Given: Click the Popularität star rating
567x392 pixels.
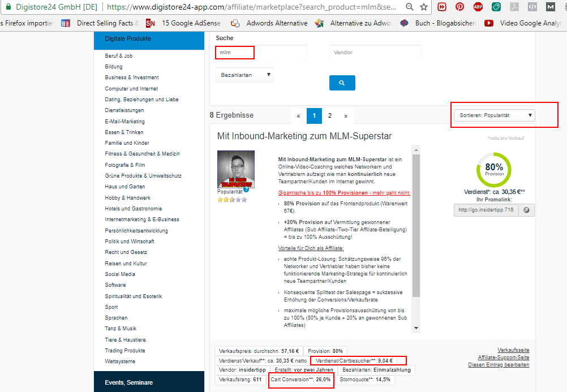Looking at the screenshot, I should click(x=232, y=200).
